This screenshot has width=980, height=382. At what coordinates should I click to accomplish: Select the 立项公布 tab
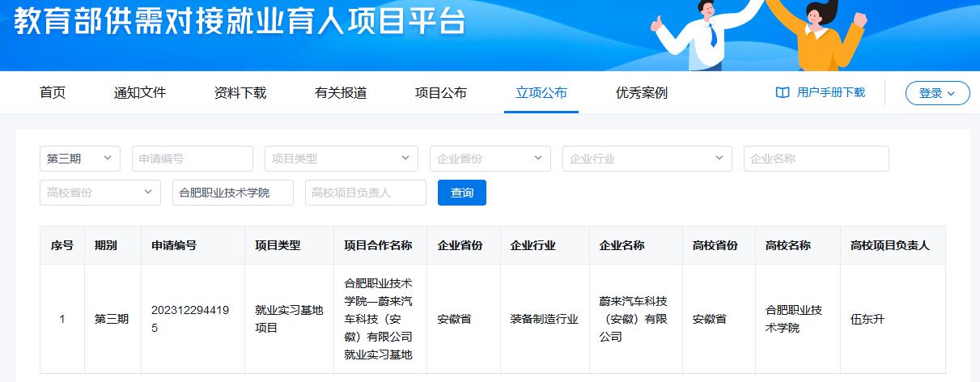[541, 93]
